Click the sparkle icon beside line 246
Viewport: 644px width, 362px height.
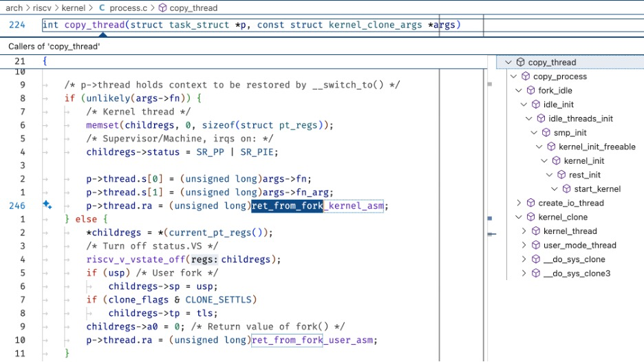(x=47, y=205)
